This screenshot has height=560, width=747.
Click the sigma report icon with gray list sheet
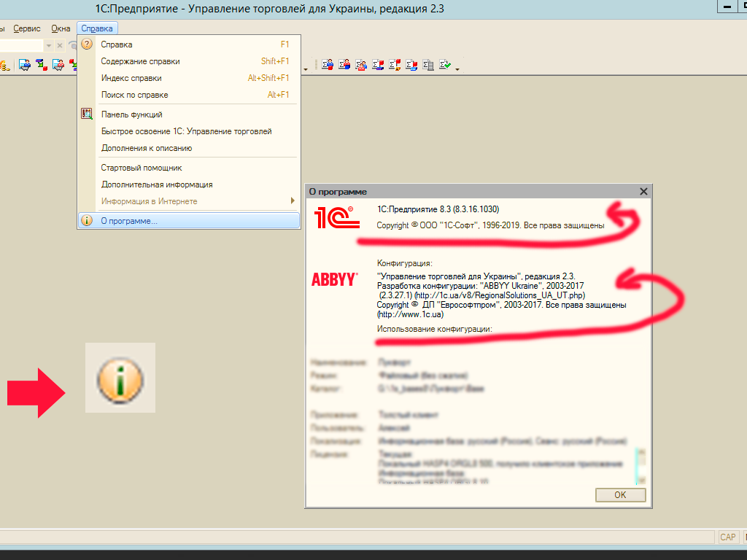pos(428,65)
